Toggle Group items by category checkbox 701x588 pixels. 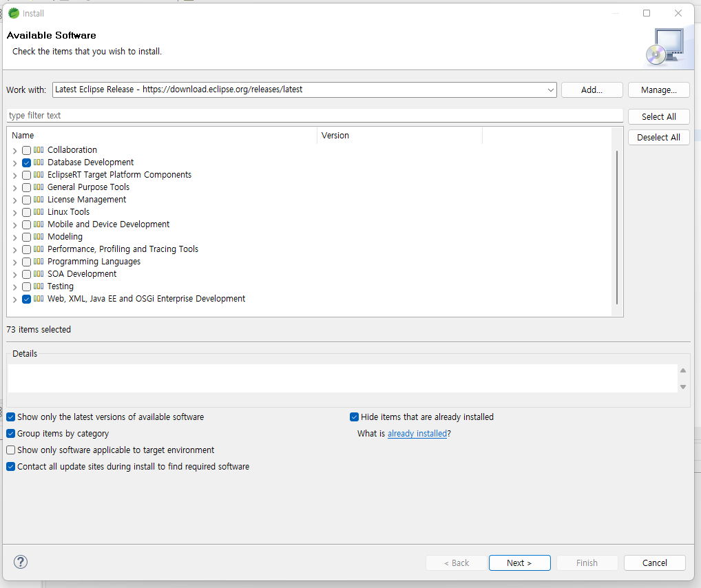11,434
